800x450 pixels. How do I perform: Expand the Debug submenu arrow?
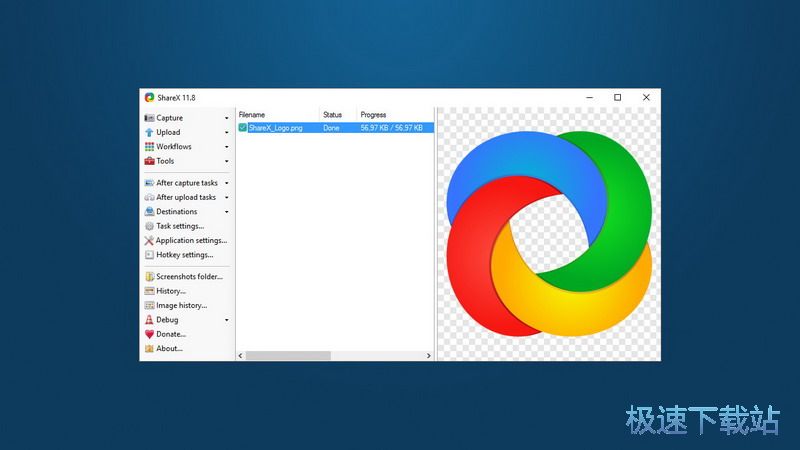[227, 320]
